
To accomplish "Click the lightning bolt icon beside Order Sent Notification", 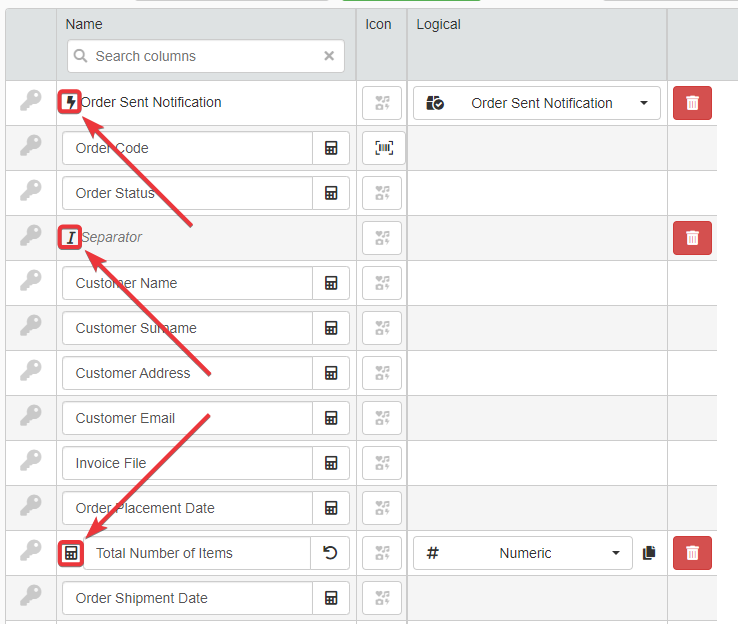I will (70, 102).
